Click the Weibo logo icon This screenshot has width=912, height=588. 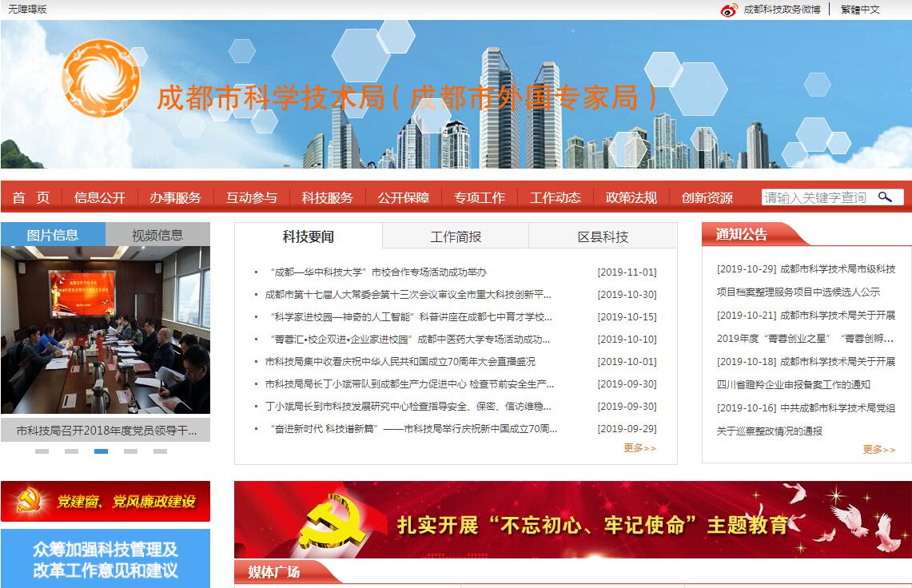(x=728, y=10)
